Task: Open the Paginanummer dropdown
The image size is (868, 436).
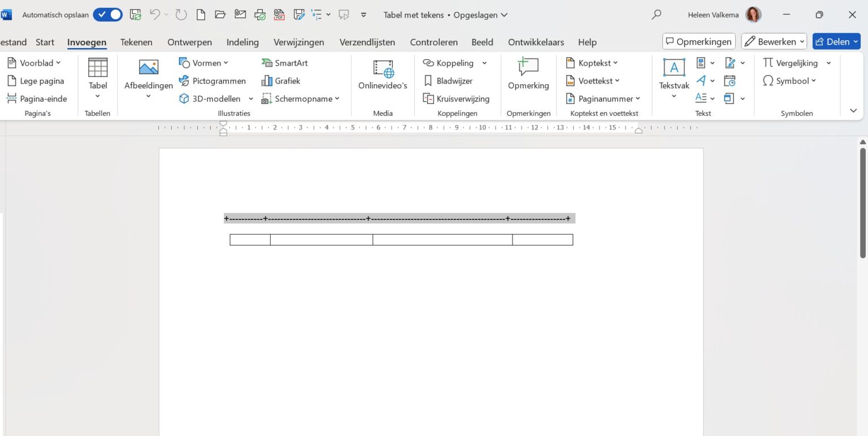Action: coord(604,98)
